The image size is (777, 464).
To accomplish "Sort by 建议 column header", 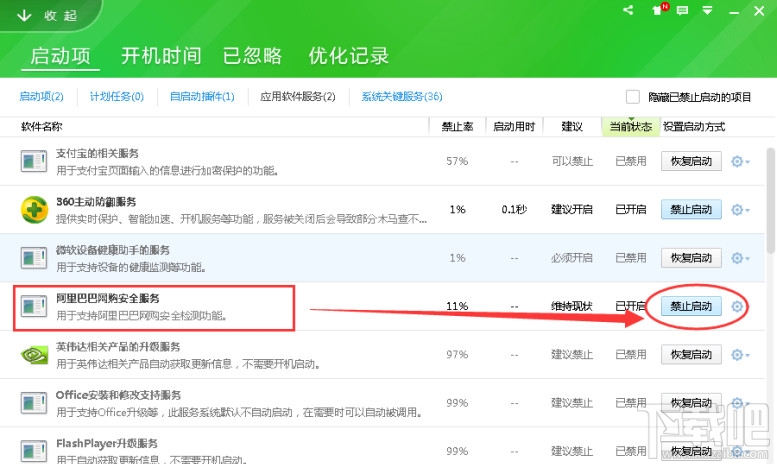I will pos(572,127).
